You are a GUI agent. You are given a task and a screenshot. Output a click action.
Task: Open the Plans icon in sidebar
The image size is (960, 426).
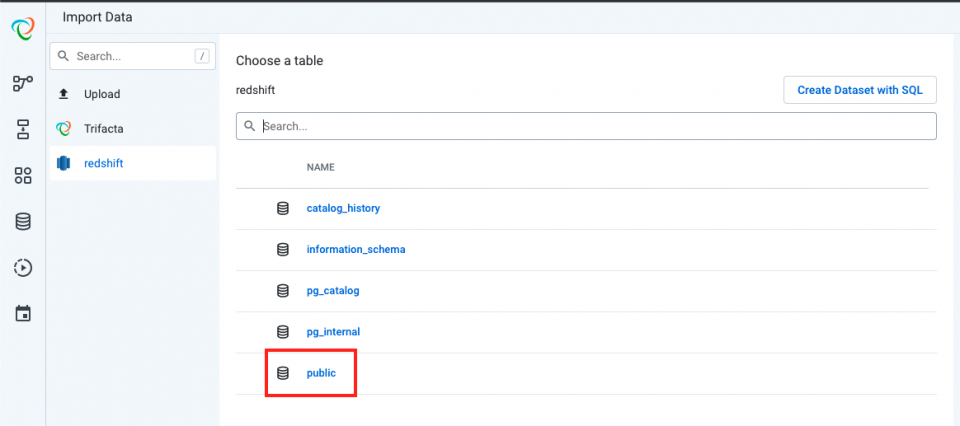click(x=23, y=130)
